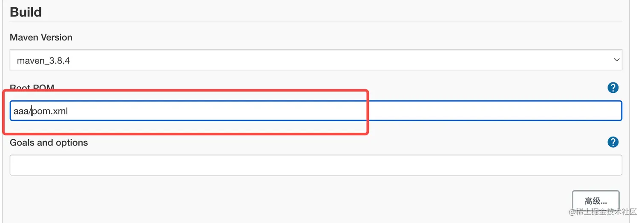Click the blue question mark beside Root POM
The height and width of the screenshot is (223, 644).
coord(612,88)
